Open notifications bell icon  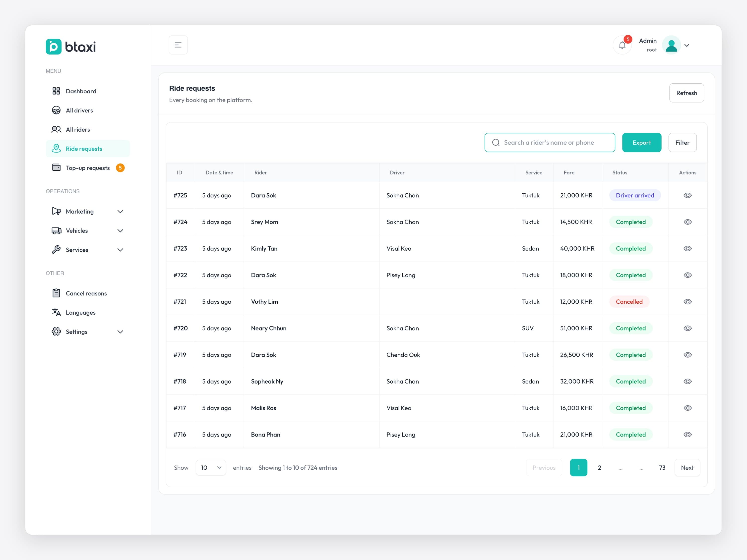click(622, 45)
